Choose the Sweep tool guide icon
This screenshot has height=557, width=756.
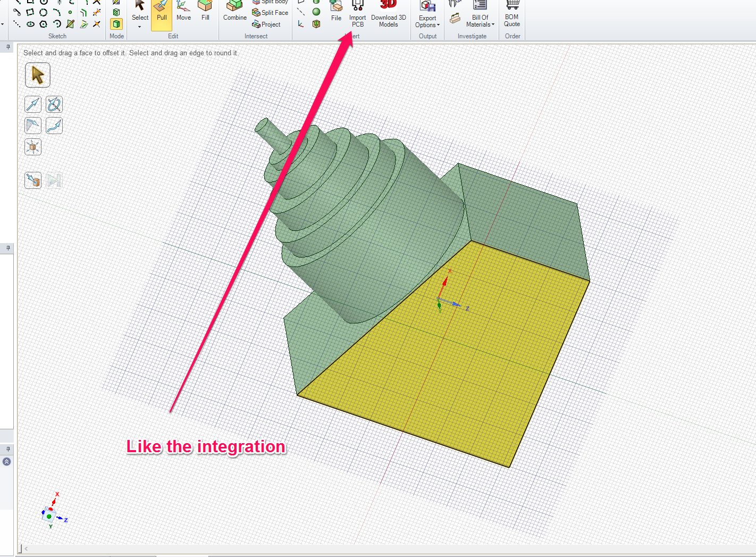click(x=54, y=126)
